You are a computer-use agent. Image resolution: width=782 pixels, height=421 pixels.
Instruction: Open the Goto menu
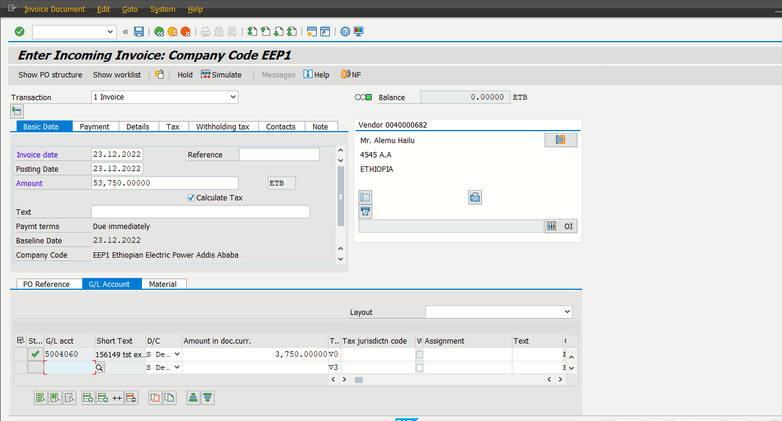pyautogui.click(x=130, y=9)
